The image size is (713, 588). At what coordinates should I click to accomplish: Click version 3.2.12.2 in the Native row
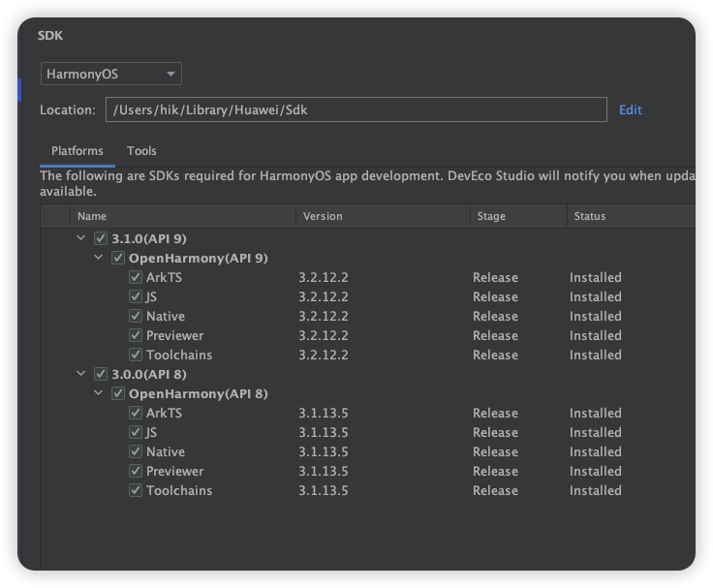[324, 316]
